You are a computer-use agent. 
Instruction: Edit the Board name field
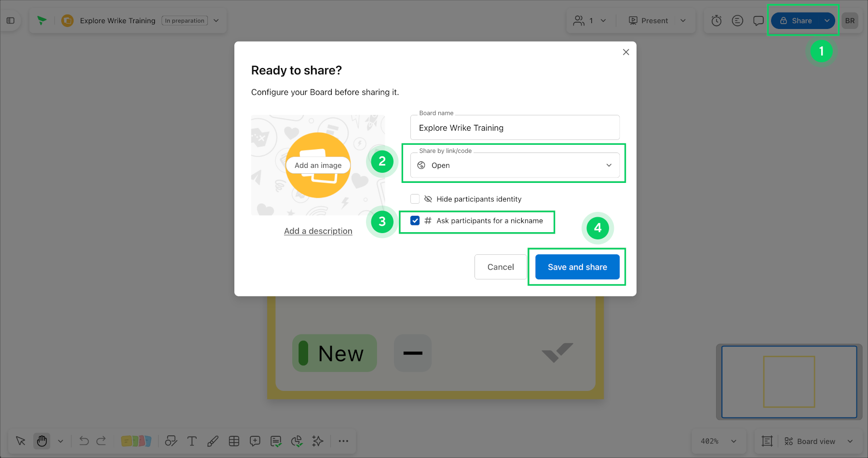point(515,128)
